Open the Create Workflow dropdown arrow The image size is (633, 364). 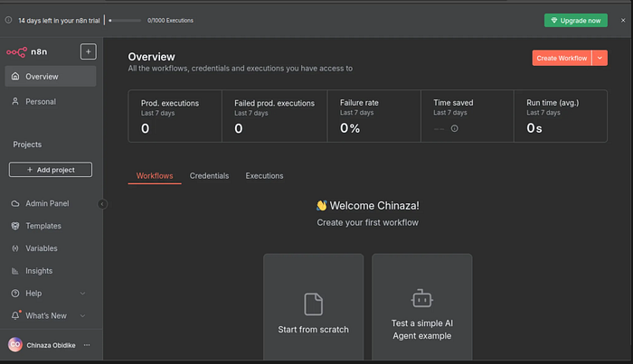pyautogui.click(x=600, y=58)
